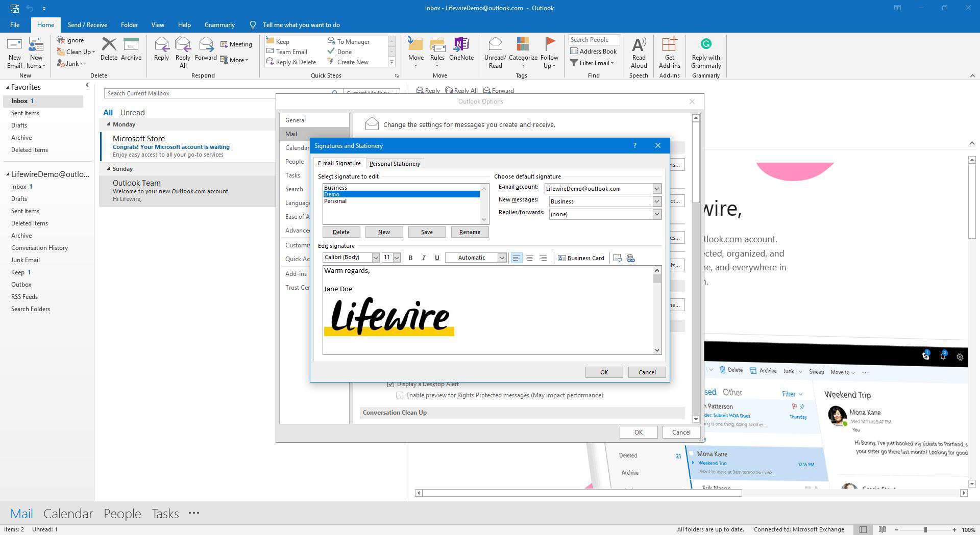The width and height of the screenshot is (980, 535).
Task: Click the Follow Up flag icon
Action: click(549, 53)
